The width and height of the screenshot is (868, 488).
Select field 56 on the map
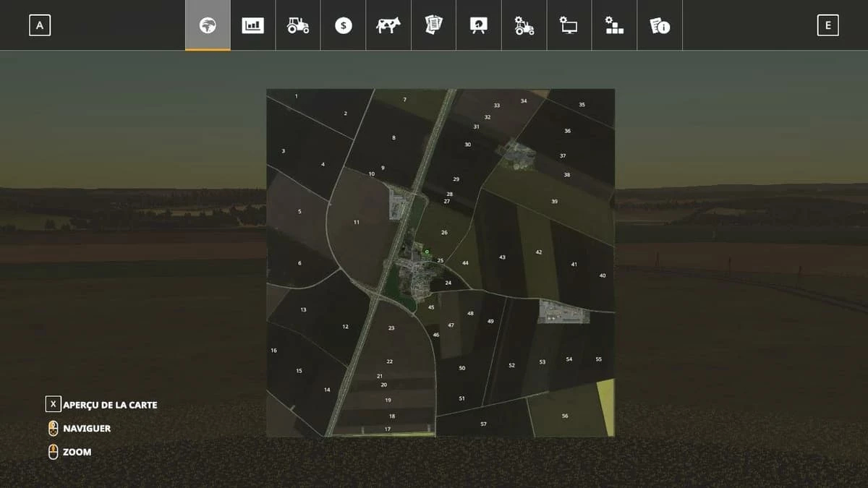pyautogui.click(x=565, y=416)
